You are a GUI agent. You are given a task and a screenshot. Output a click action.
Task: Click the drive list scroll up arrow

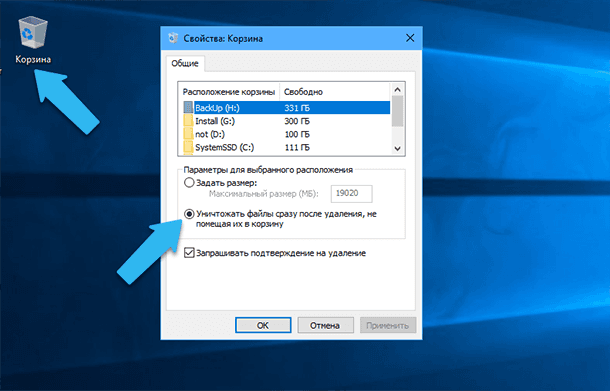397,89
